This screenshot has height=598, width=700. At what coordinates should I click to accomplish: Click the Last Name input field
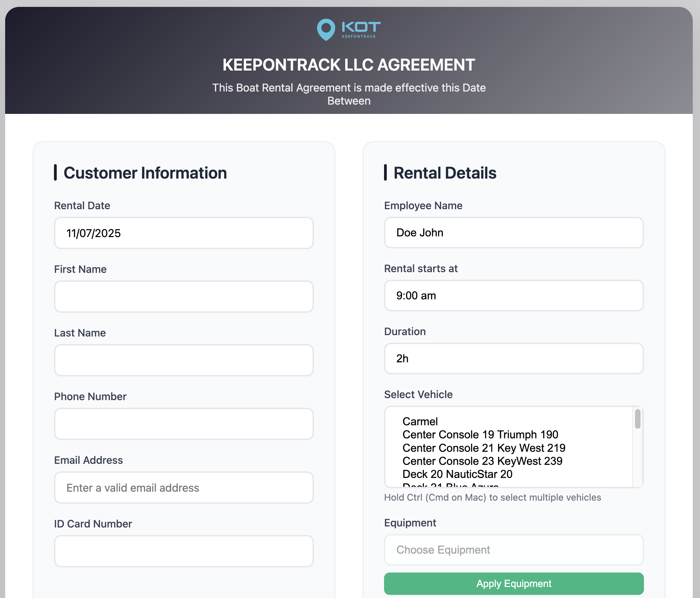tap(184, 360)
